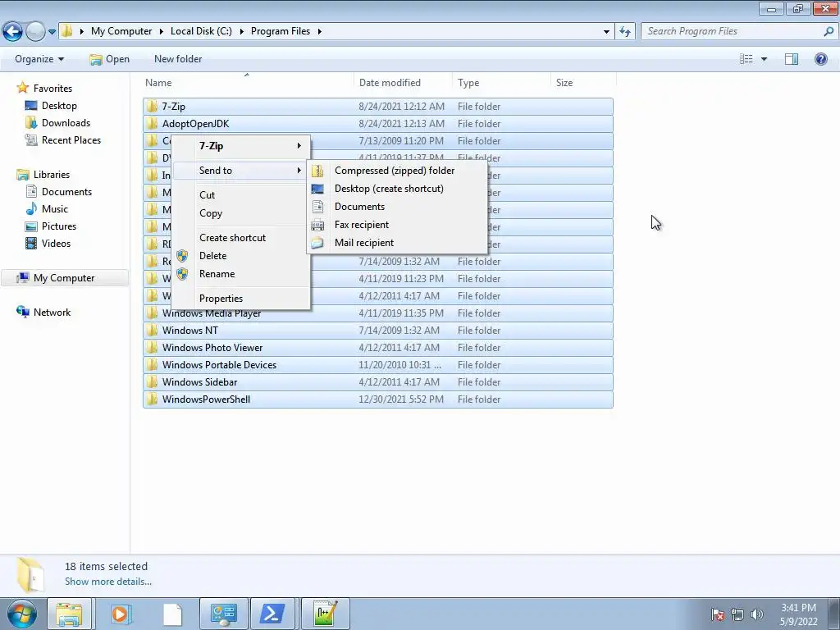840x630 pixels.
Task: Open the view options dropdown arrow
Action: (764, 59)
